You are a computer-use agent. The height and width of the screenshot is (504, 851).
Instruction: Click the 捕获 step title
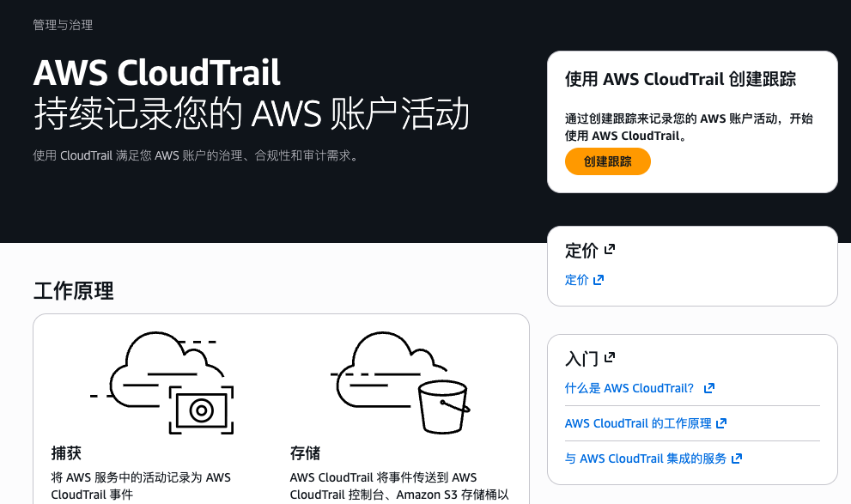[x=66, y=453]
